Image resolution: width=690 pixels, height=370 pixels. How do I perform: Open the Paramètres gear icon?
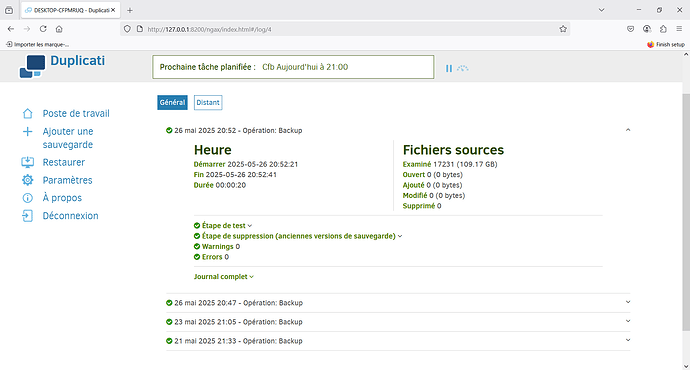[x=27, y=180]
